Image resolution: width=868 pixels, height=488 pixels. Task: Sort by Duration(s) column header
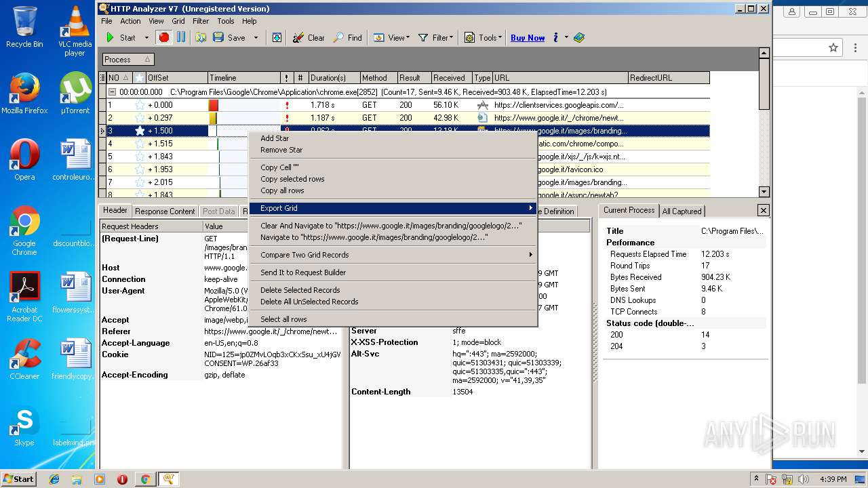[x=334, y=78]
